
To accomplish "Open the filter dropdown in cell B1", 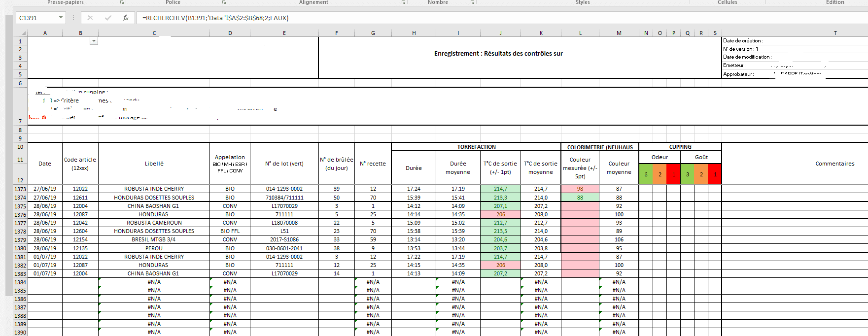I will [x=94, y=41].
